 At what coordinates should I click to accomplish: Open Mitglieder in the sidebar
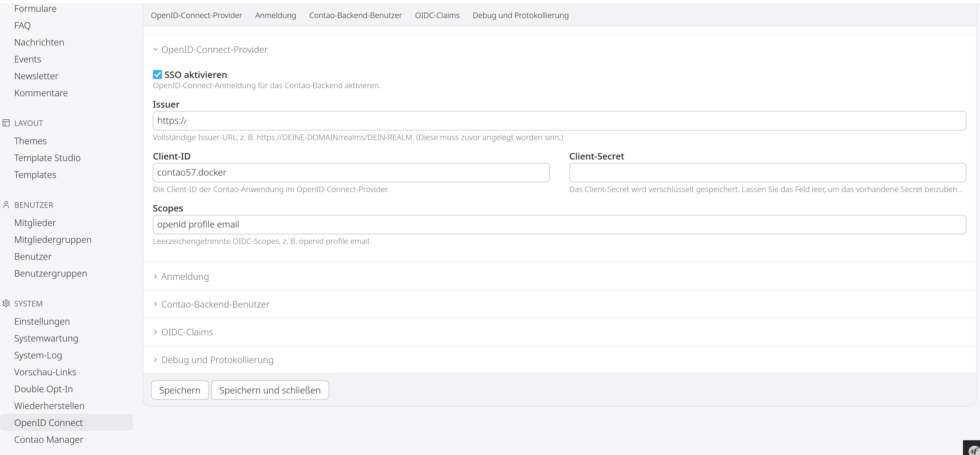click(35, 223)
